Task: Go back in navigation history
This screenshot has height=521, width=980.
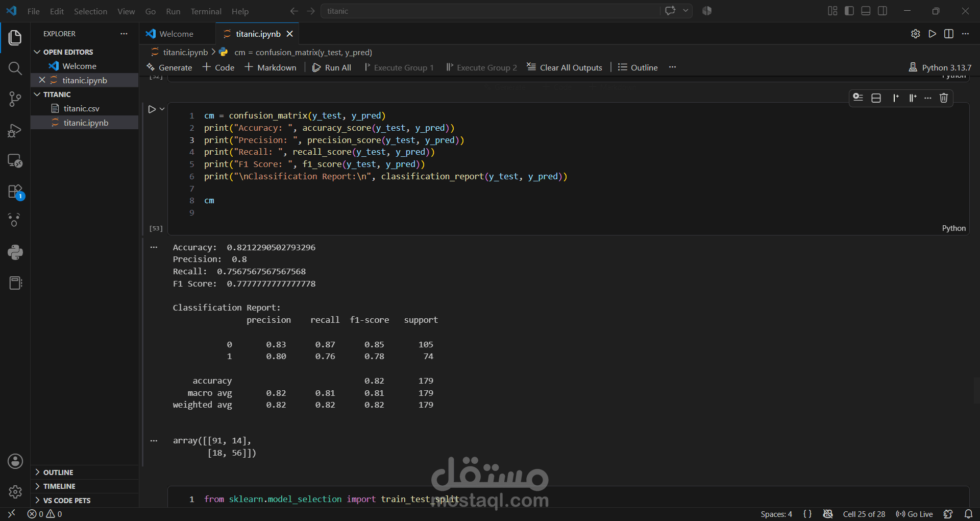Action: point(294,11)
